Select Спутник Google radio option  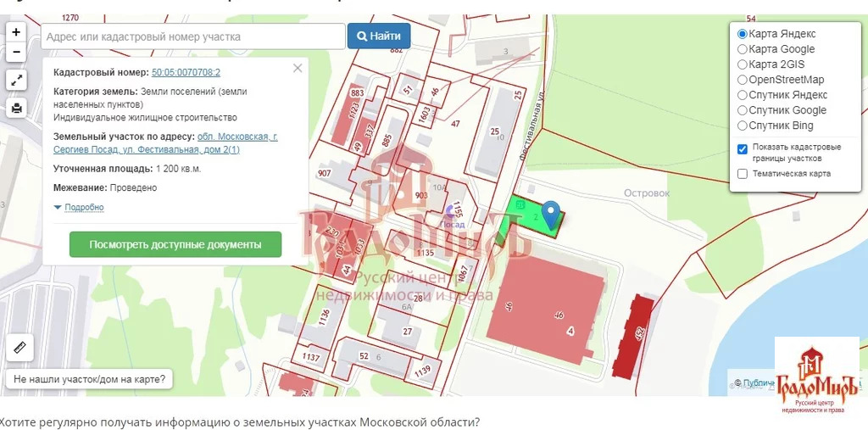[743, 110]
